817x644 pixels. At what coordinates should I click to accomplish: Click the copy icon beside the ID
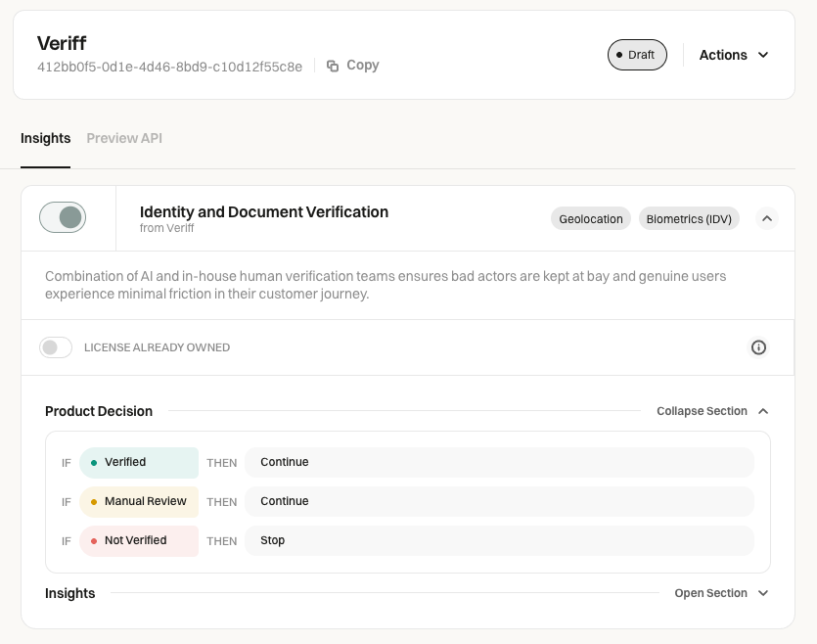click(x=333, y=66)
